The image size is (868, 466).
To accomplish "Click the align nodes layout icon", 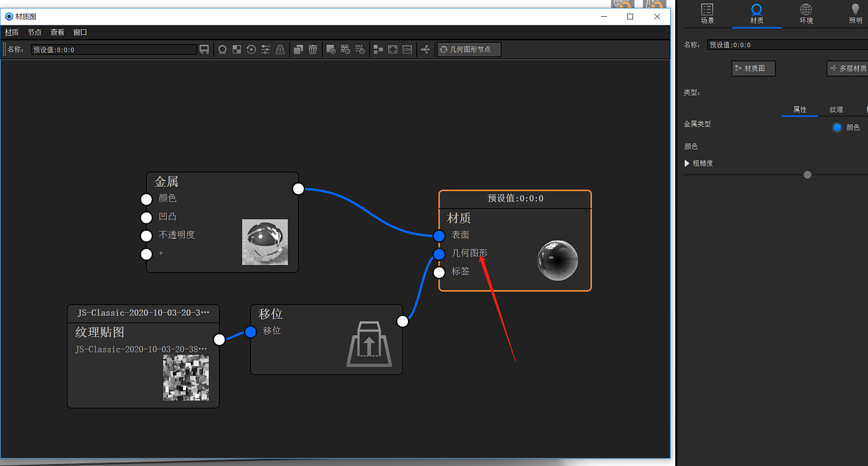I will 378,50.
